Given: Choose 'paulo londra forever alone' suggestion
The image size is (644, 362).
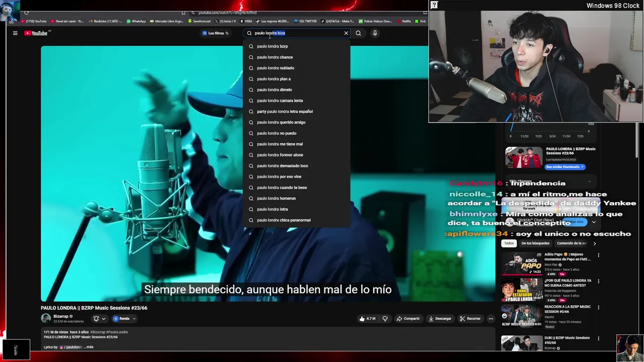Looking at the screenshot, I should coord(297,155).
